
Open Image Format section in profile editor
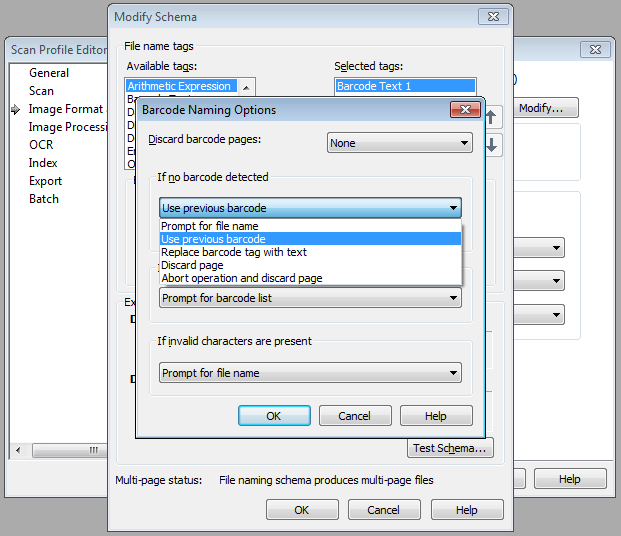tap(65, 109)
